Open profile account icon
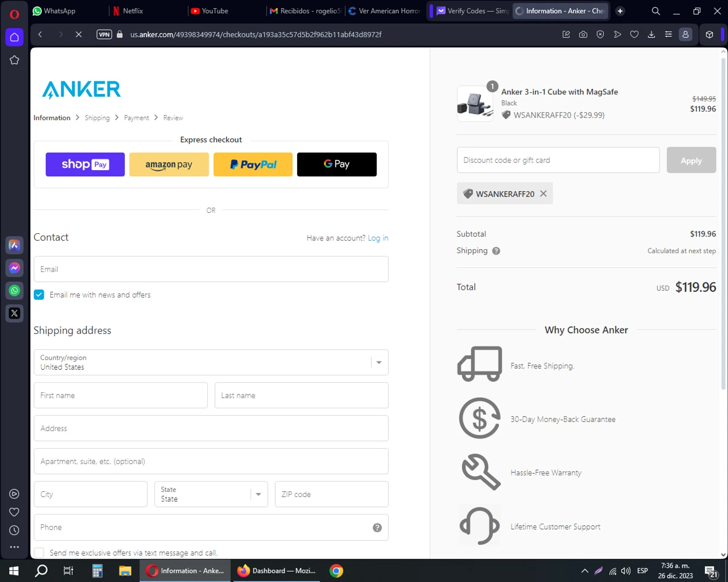This screenshot has height=582, width=728. [x=685, y=34]
